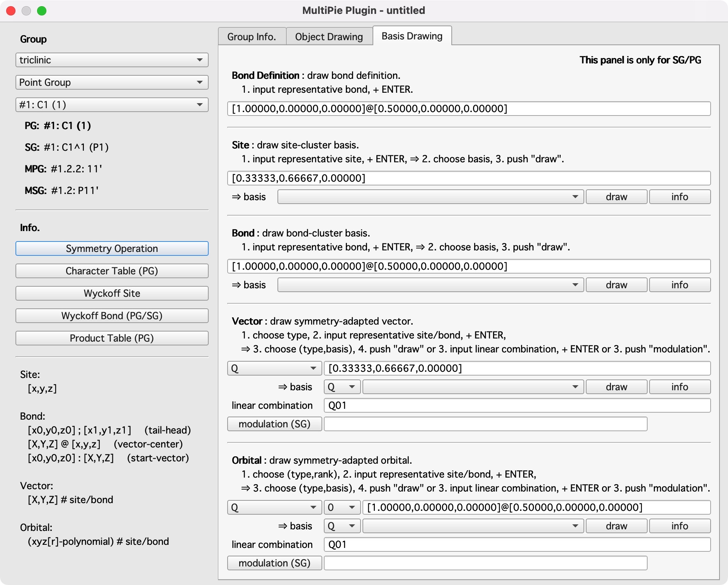Focus the Orbital linear combination field
Viewport: 728px width, 585px height.
pos(517,544)
